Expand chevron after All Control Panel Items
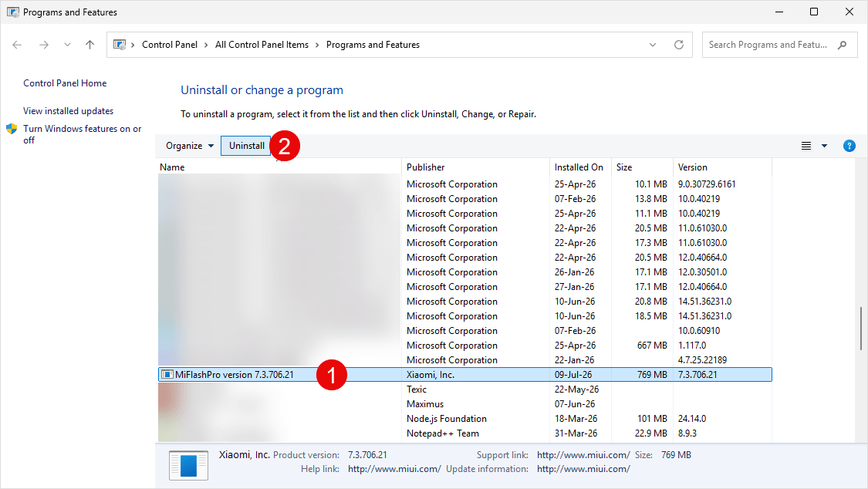This screenshot has width=868, height=489. click(317, 45)
